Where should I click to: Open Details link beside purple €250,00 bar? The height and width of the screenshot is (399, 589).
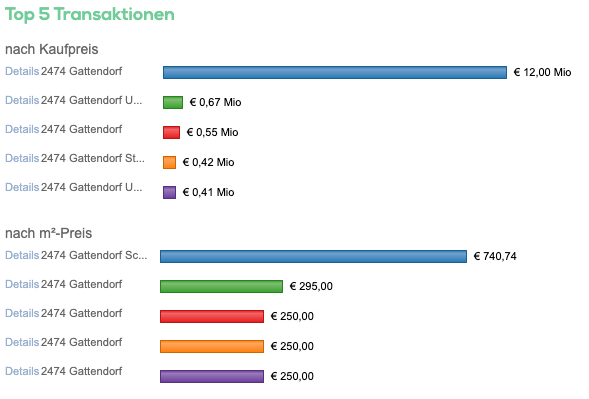[22, 371]
